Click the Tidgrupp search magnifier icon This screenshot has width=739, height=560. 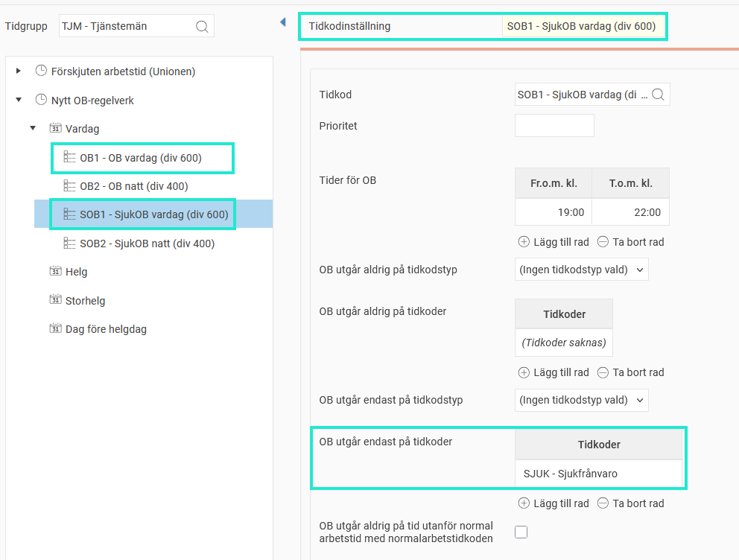[x=202, y=27]
